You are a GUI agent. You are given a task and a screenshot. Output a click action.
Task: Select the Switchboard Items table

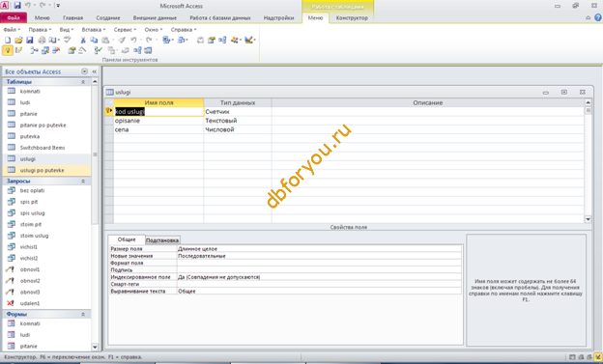point(43,148)
